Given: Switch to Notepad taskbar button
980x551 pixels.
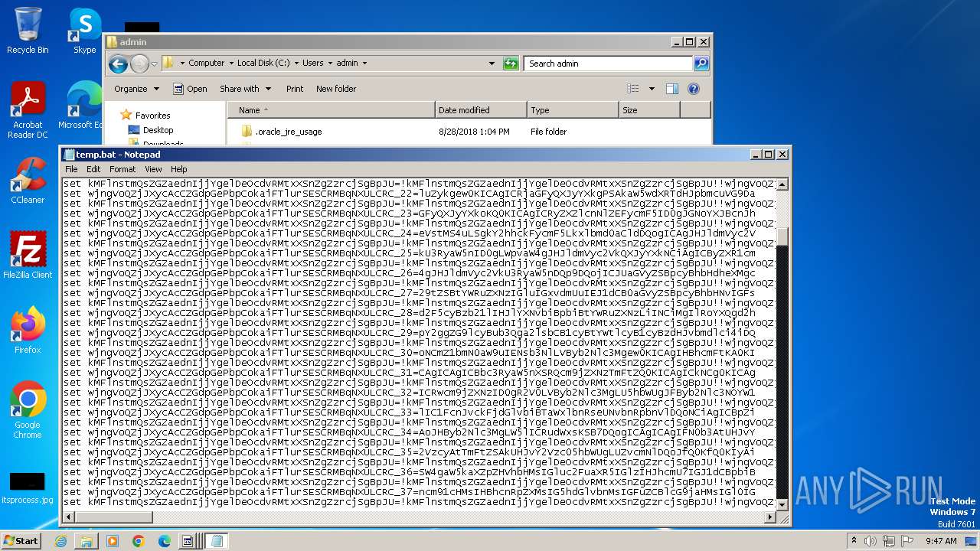Looking at the screenshot, I should 217,541.
